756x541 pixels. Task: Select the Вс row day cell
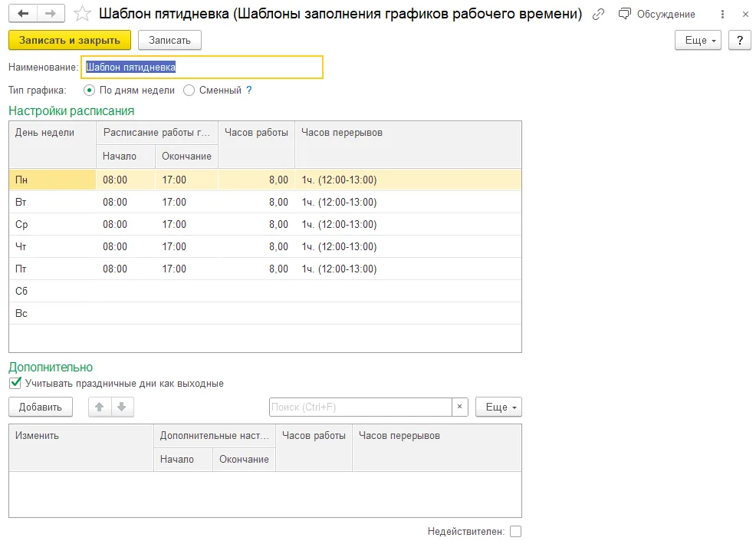53,313
